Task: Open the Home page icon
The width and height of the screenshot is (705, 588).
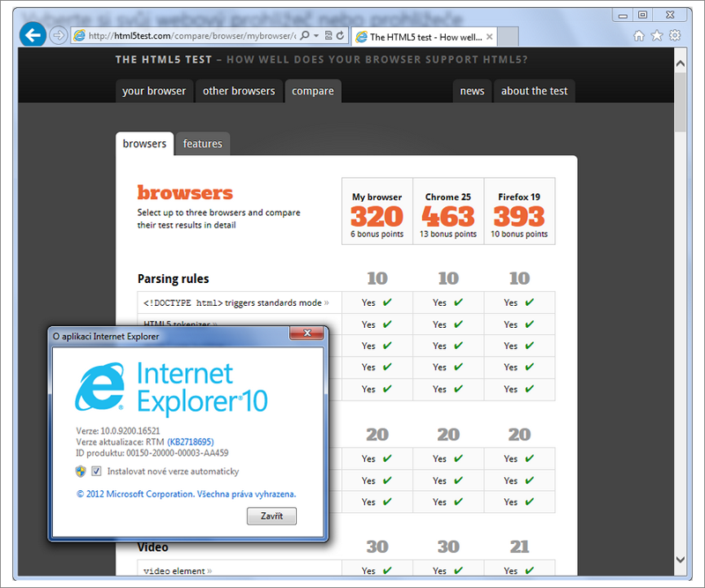Action: [639, 36]
